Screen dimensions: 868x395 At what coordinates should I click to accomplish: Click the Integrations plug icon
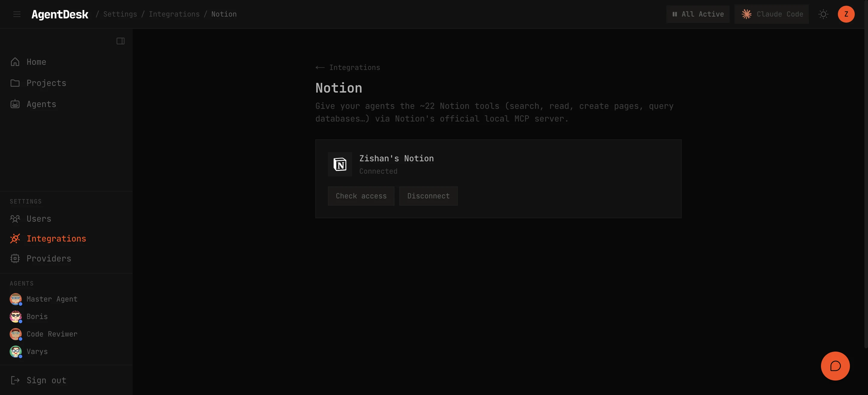[15, 239]
